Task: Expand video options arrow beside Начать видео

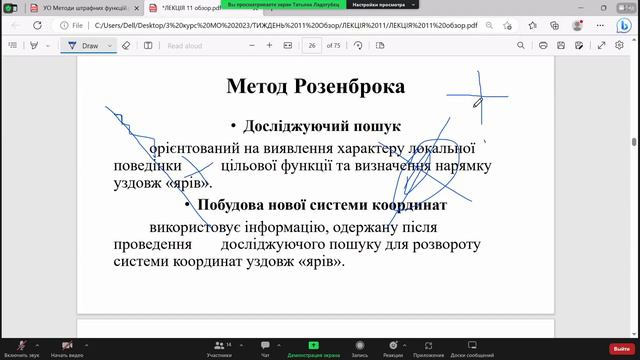Action: (86, 345)
